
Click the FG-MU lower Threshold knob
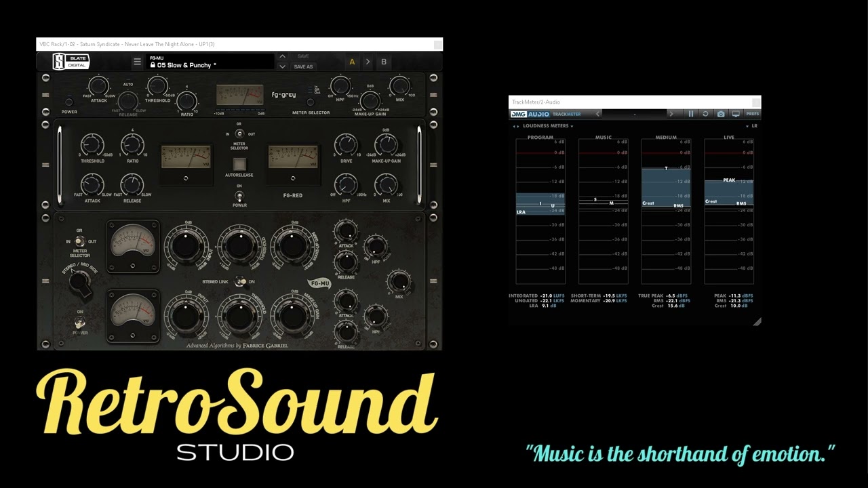coord(239,316)
